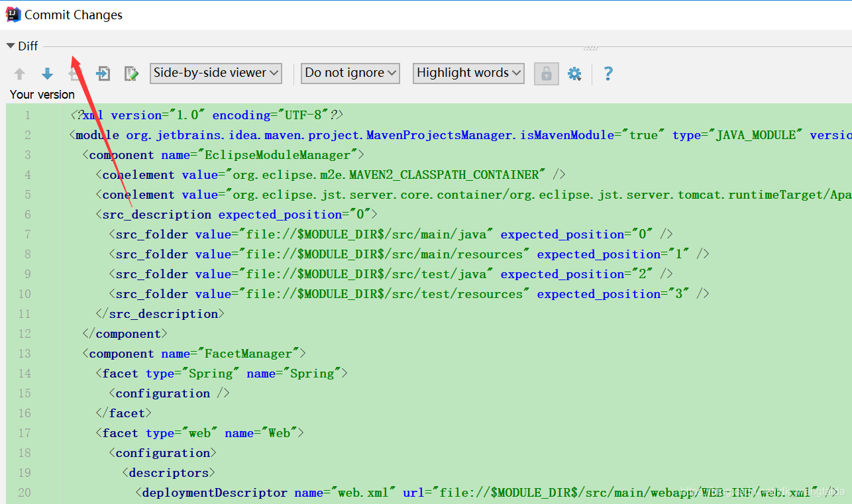
Task: Click the src_description element on line 6
Action: pos(156,214)
